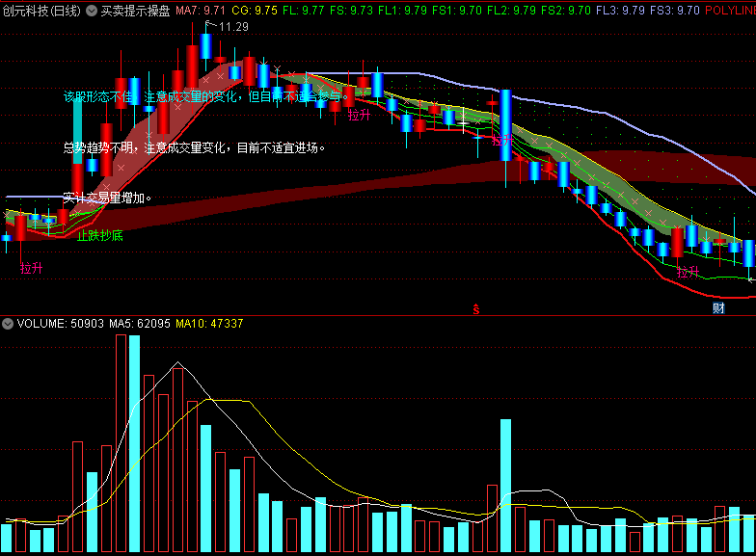
Task: Expand the VOLUME indicator dropdown arrow
Action: click(8, 324)
